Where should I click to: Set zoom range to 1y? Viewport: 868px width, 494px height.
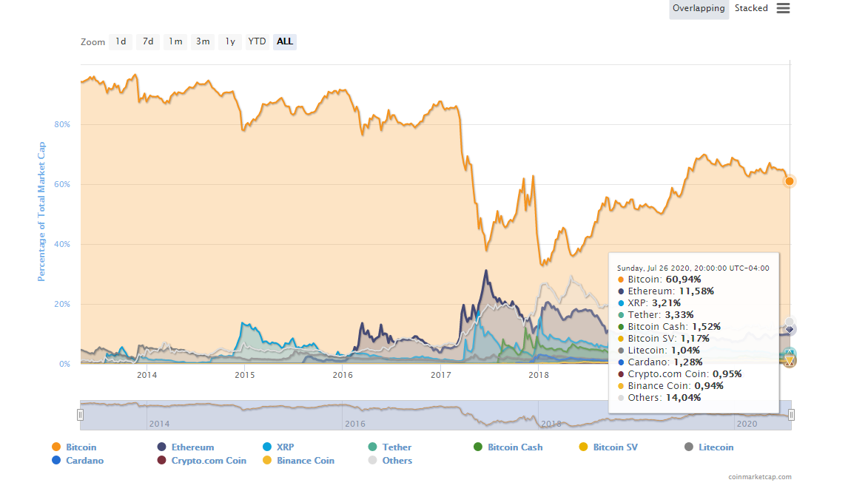click(x=229, y=41)
